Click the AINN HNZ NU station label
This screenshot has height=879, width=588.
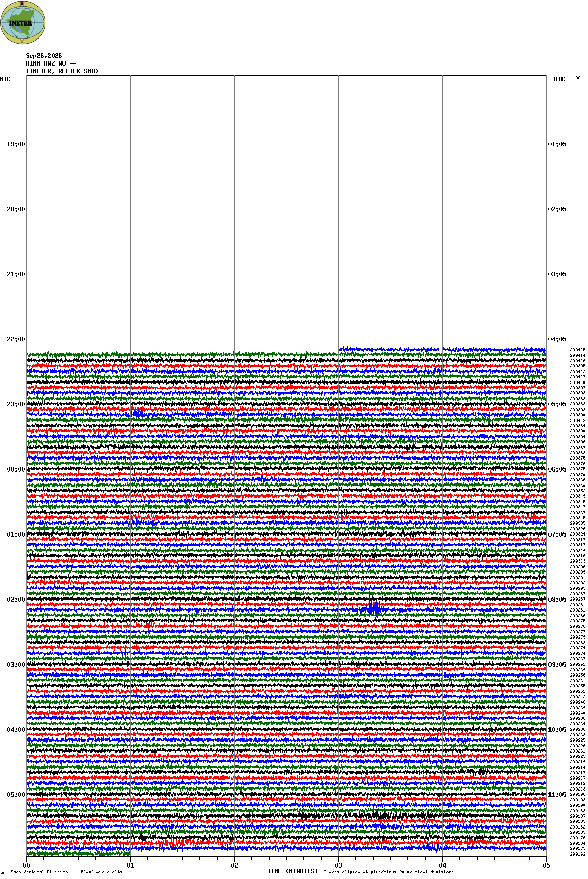(x=51, y=63)
